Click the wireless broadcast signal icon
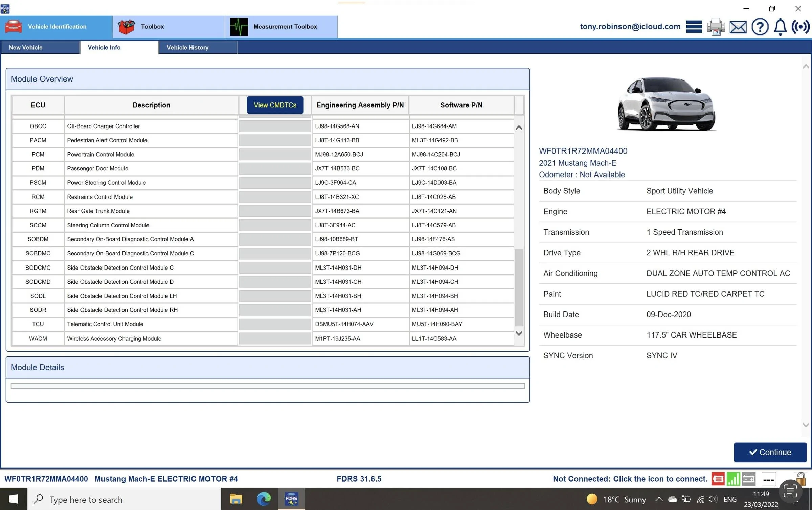This screenshot has height=510, width=812. (800, 27)
